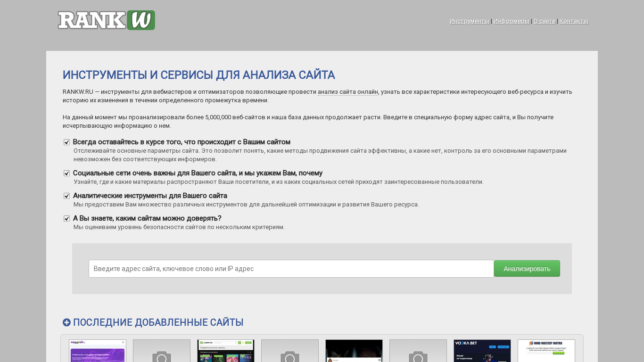Open the Информеры menu link
Screen dimensions: 644x362
click(512, 21)
